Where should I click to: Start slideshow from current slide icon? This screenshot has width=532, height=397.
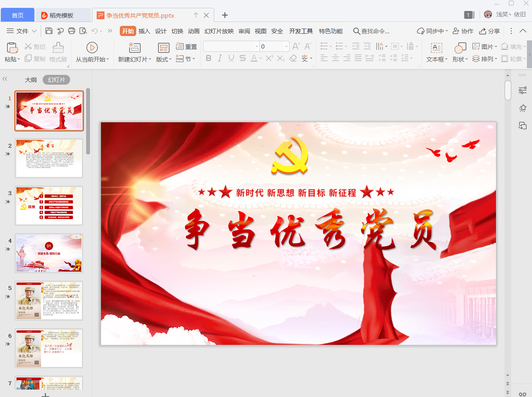pos(92,48)
